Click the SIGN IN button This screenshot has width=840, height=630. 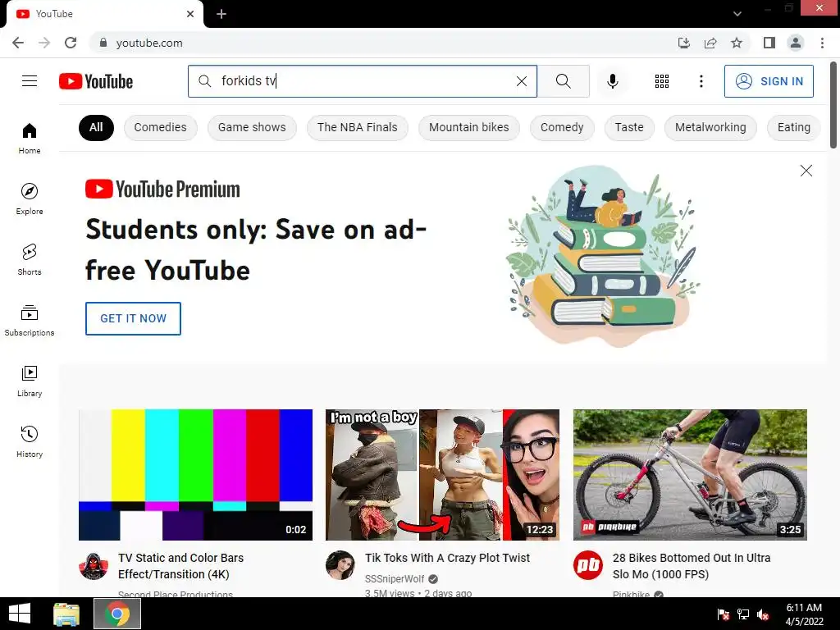click(x=769, y=81)
